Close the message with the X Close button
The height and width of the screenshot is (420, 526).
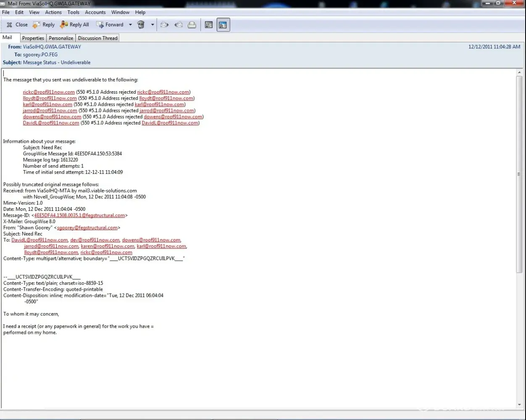tap(17, 25)
